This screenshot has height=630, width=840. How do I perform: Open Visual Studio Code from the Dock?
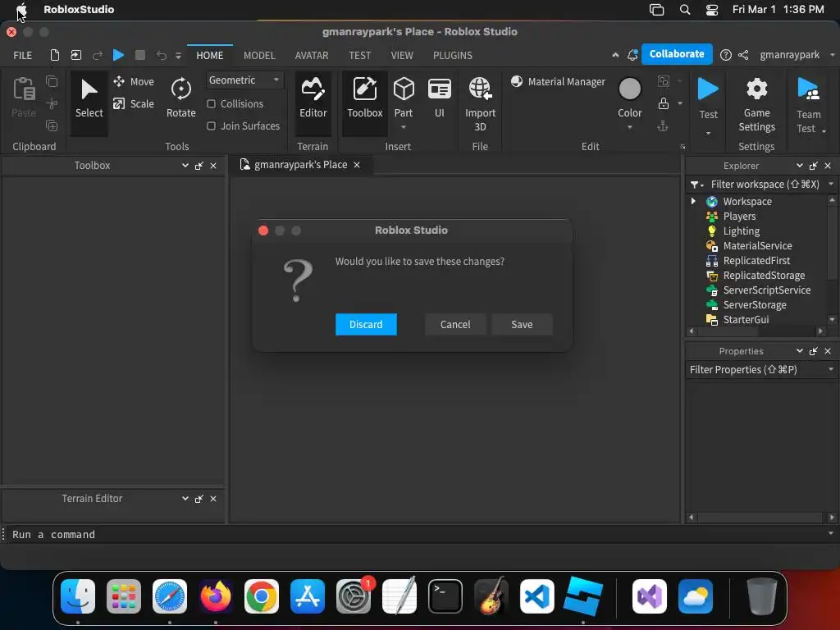pos(536,596)
